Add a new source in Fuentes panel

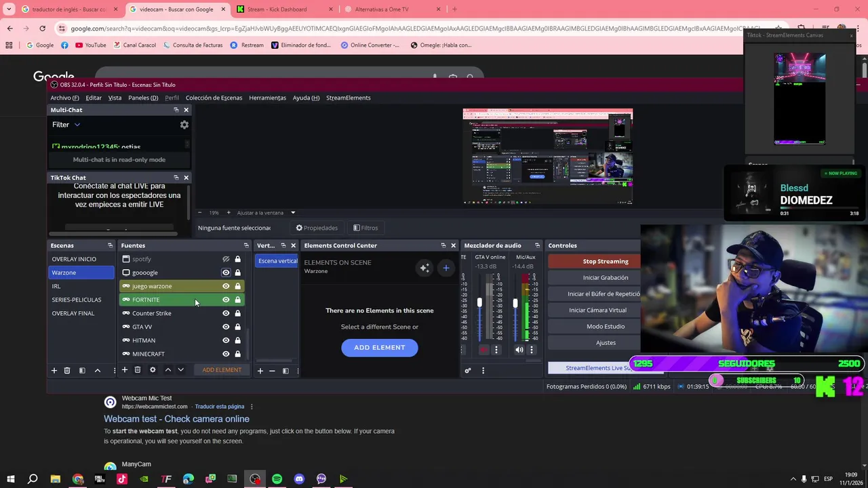(x=125, y=369)
